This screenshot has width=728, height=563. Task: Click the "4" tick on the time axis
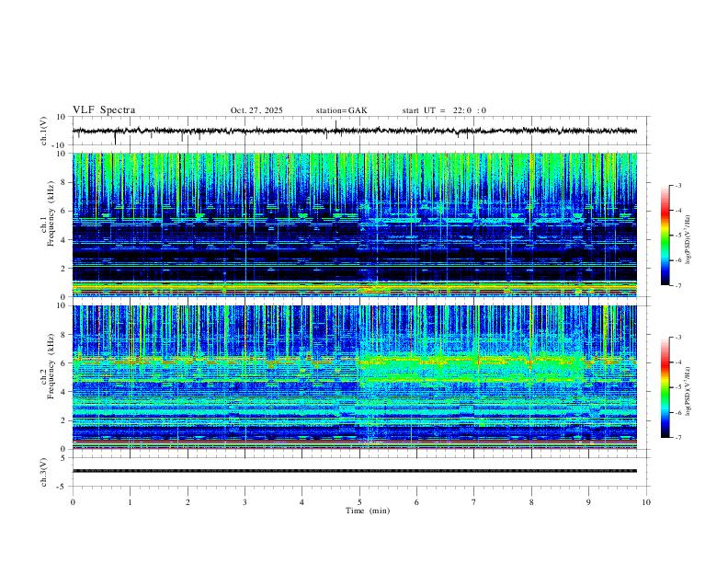click(x=302, y=502)
